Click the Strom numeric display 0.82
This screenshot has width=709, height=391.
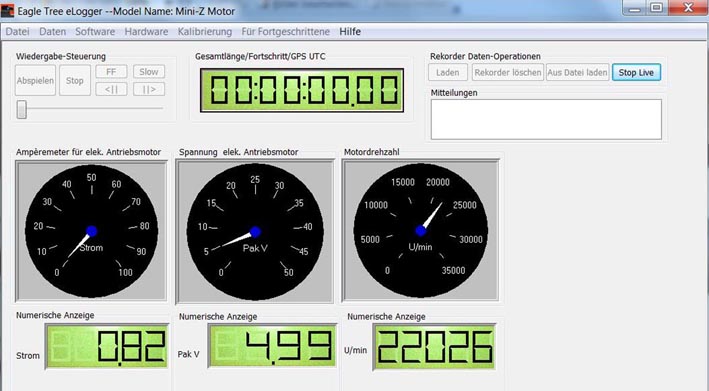[x=107, y=346]
